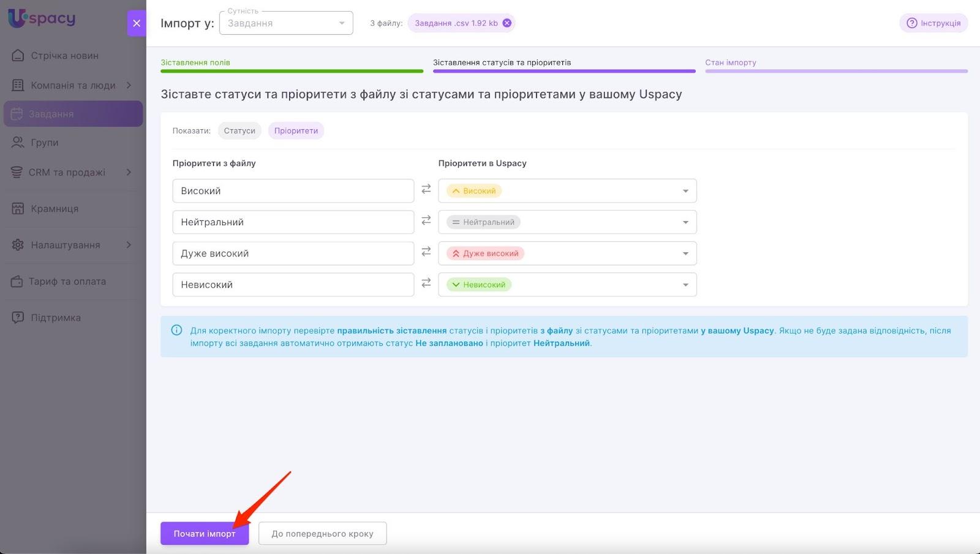The height and width of the screenshot is (554, 980).
Task: Close the import panel with X button
Action: click(x=137, y=23)
